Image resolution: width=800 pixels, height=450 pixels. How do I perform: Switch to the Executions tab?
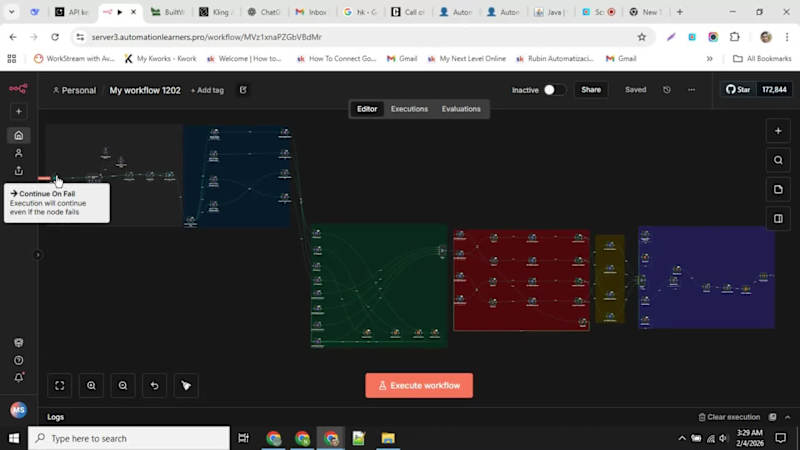409,109
